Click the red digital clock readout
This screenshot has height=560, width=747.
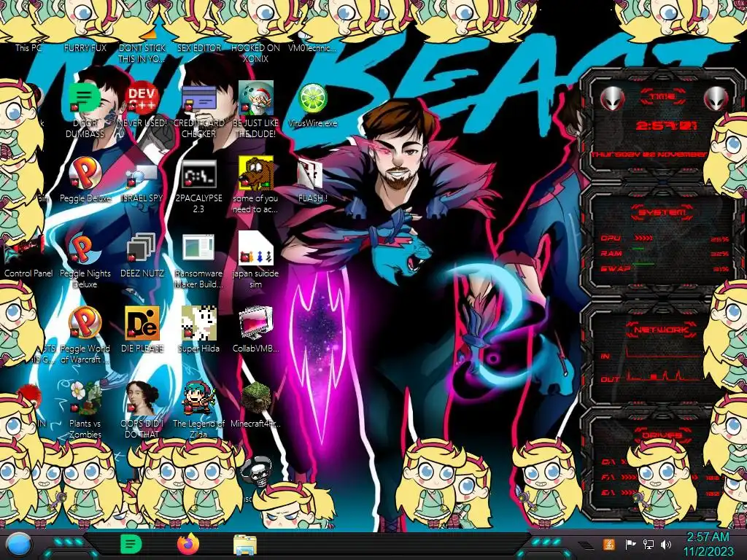(666, 126)
